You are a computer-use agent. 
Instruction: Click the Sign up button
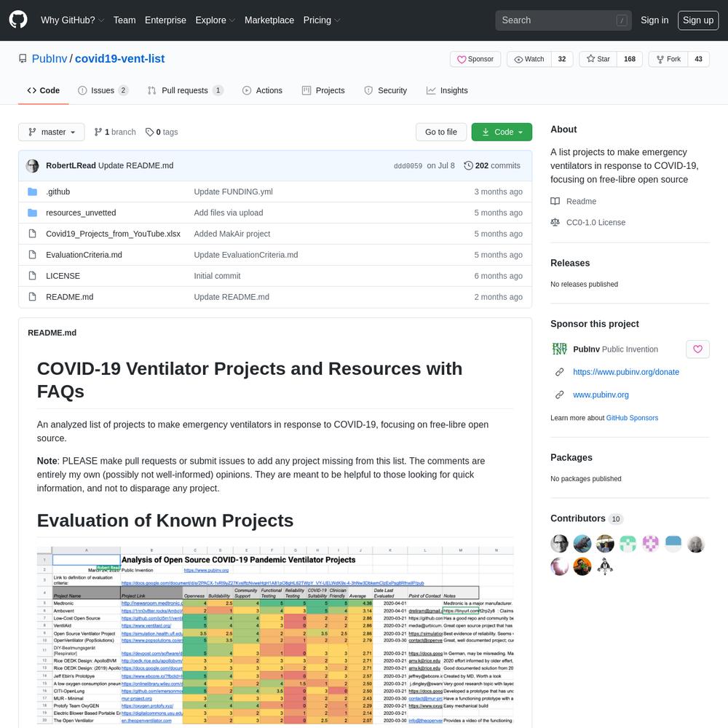(x=698, y=20)
